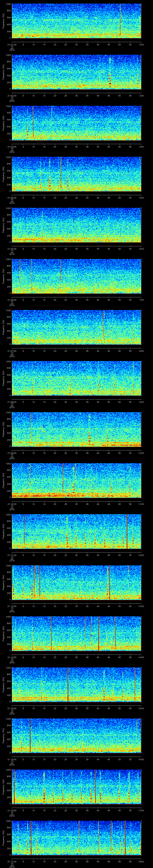Click the "11:00" end-time axis label
Image resolution: width=153 pixels, height=868 pixels.
coord(141,504)
